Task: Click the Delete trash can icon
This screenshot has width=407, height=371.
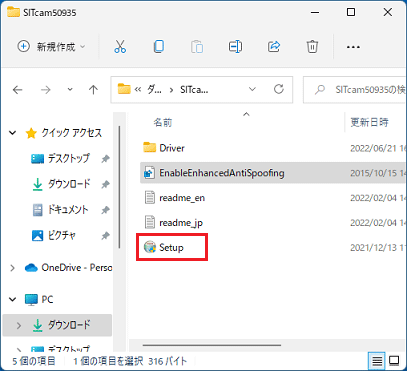Action: coord(312,47)
